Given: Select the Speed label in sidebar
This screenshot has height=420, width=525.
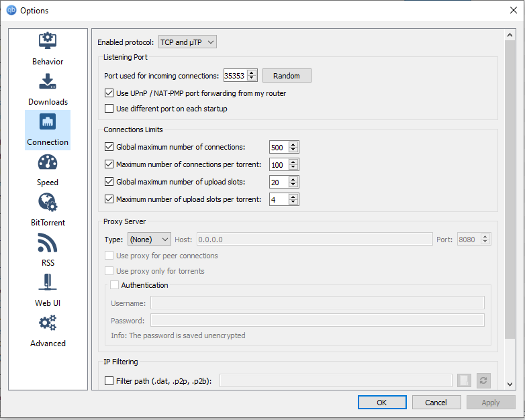Looking at the screenshot, I should pyautogui.click(x=48, y=182).
